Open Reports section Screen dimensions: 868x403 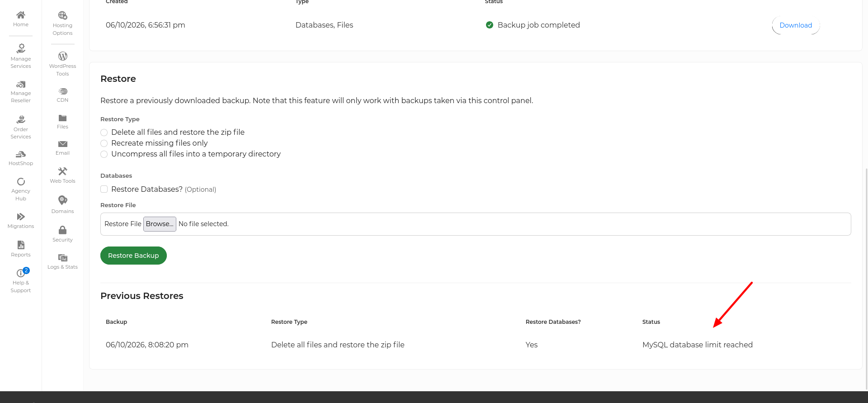21,249
